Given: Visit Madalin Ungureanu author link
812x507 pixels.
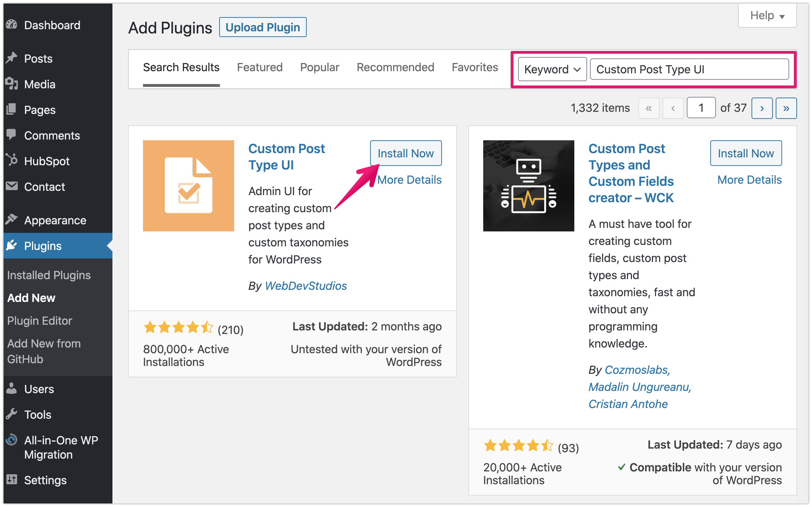Looking at the screenshot, I should pos(640,387).
